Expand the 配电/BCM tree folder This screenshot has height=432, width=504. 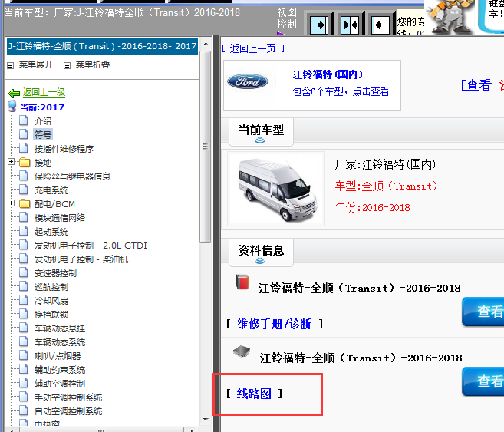click(11, 203)
